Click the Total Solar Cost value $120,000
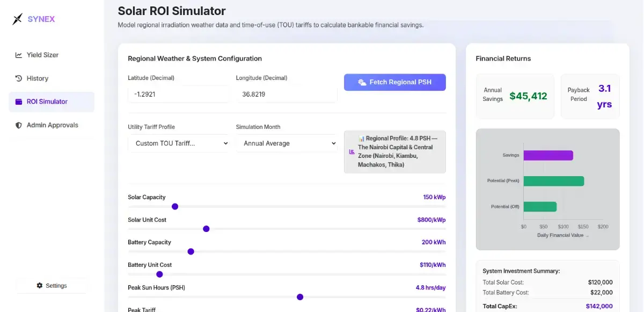644x312 pixels. click(x=600, y=282)
